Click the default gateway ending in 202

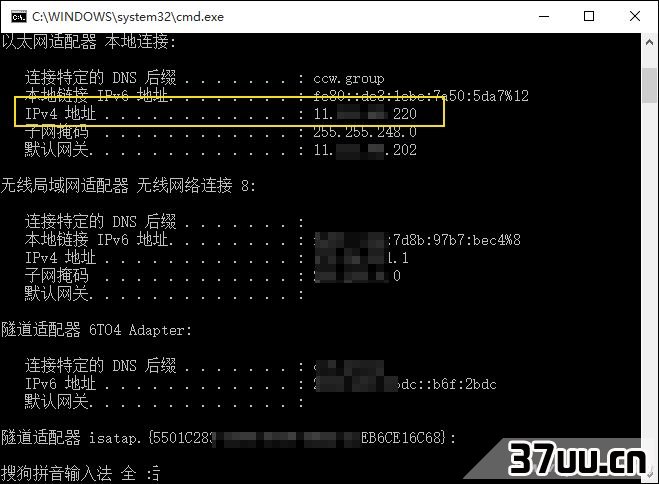coord(365,150)
